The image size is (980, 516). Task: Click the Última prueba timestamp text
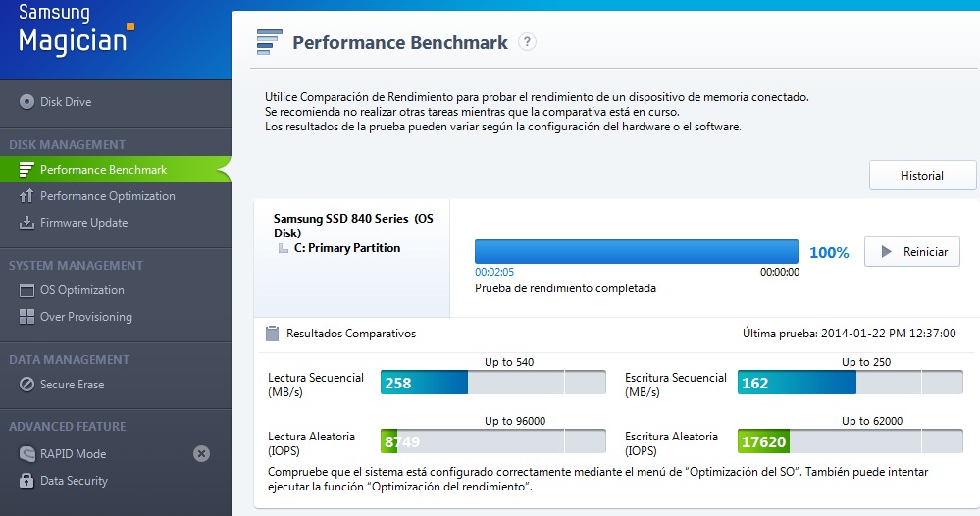(850, 334)
